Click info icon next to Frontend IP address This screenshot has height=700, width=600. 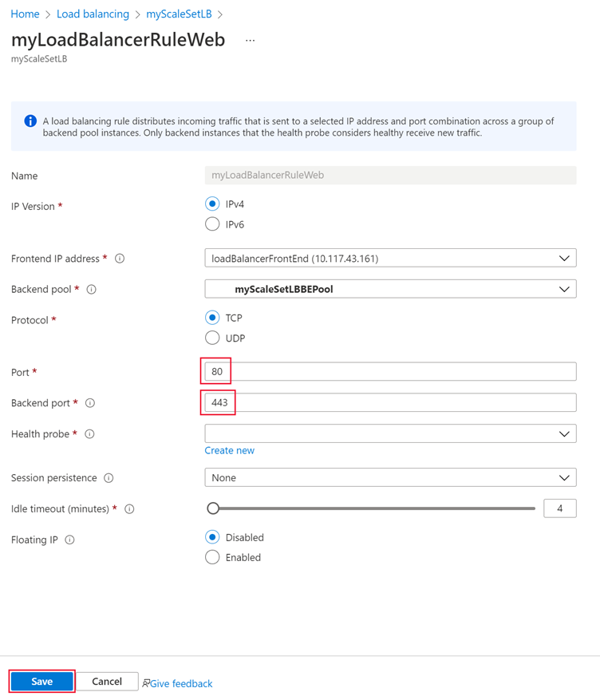point(120,259)
